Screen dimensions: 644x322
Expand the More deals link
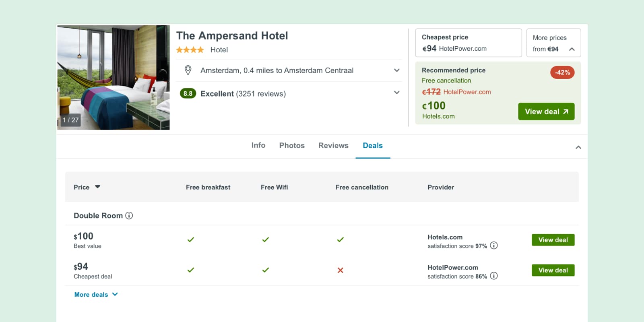[96, 295]
